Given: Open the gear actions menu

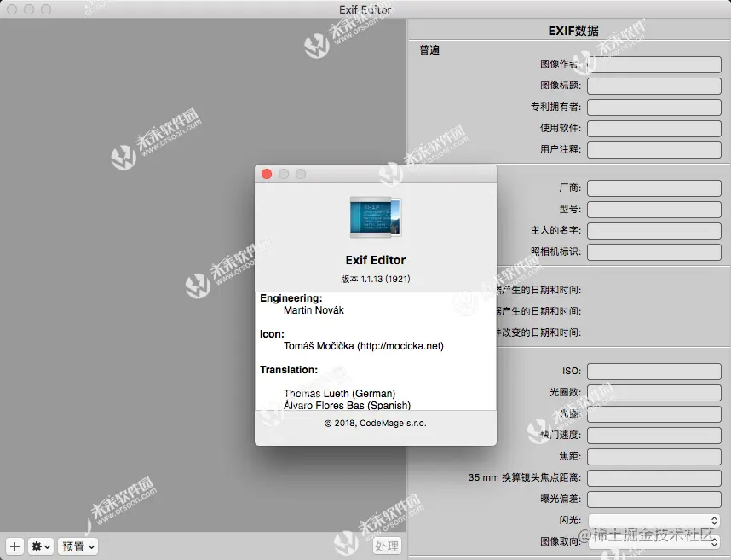Looking at the screenshot, I should pos(41,546).
